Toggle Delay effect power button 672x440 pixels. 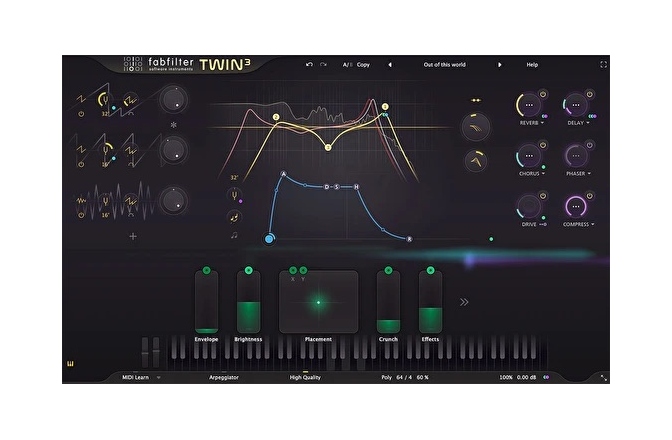coord(590,94)
